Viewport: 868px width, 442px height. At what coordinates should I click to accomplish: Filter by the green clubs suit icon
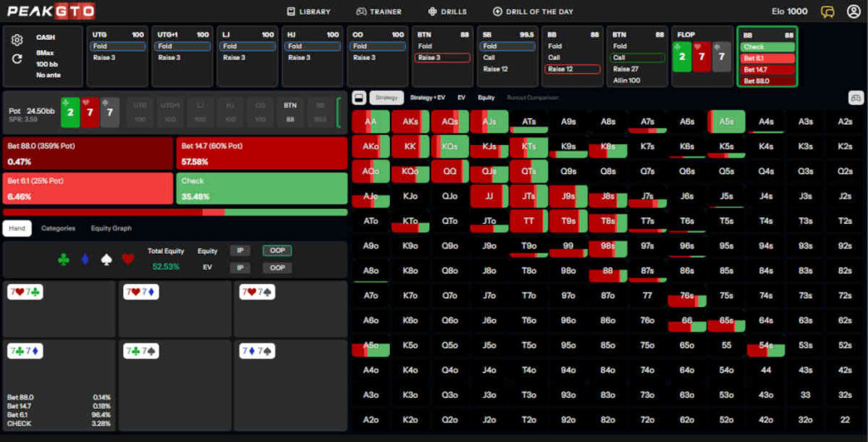coord(63,259)
